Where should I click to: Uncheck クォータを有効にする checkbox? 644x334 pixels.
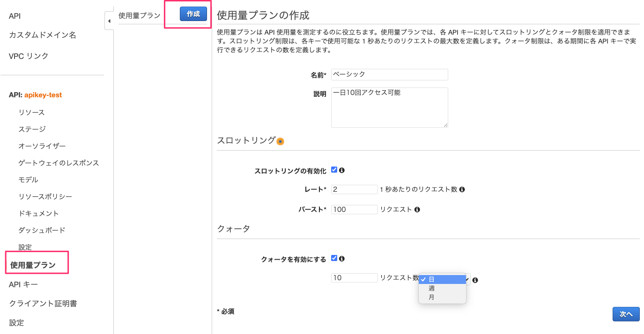tap(334, 258)
